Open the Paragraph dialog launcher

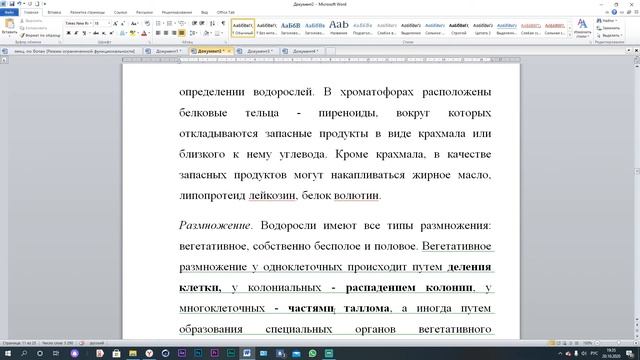coord(226,42)
